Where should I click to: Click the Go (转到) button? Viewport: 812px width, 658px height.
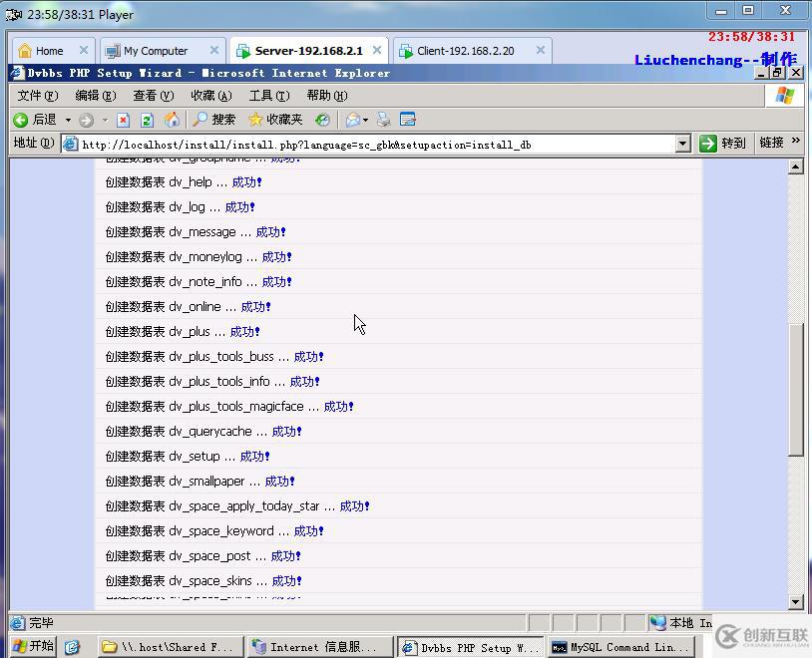[x=722, y=143]
